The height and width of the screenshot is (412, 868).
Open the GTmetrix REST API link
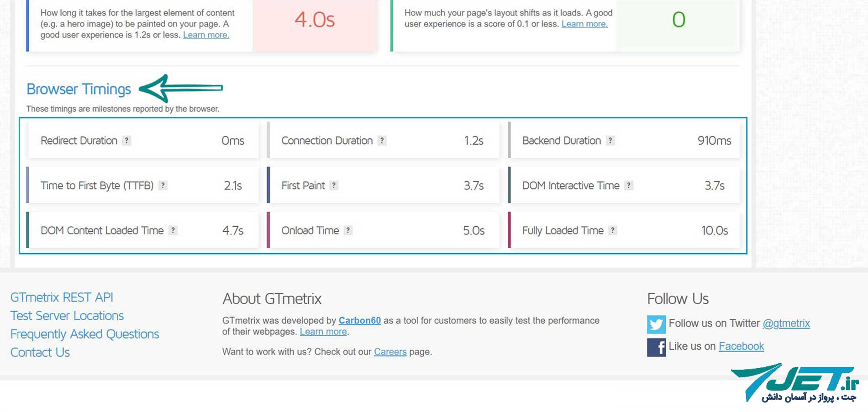62,297
